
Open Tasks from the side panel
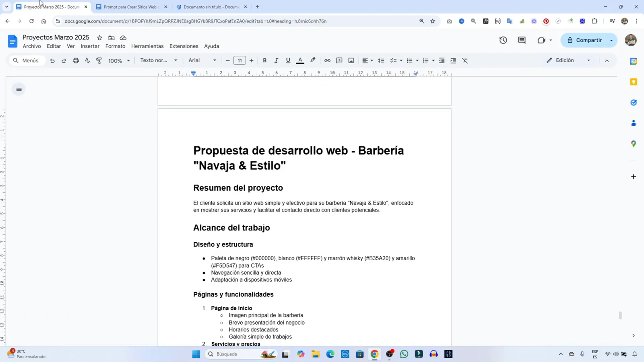pyautogui.click(x=634, y=102)
